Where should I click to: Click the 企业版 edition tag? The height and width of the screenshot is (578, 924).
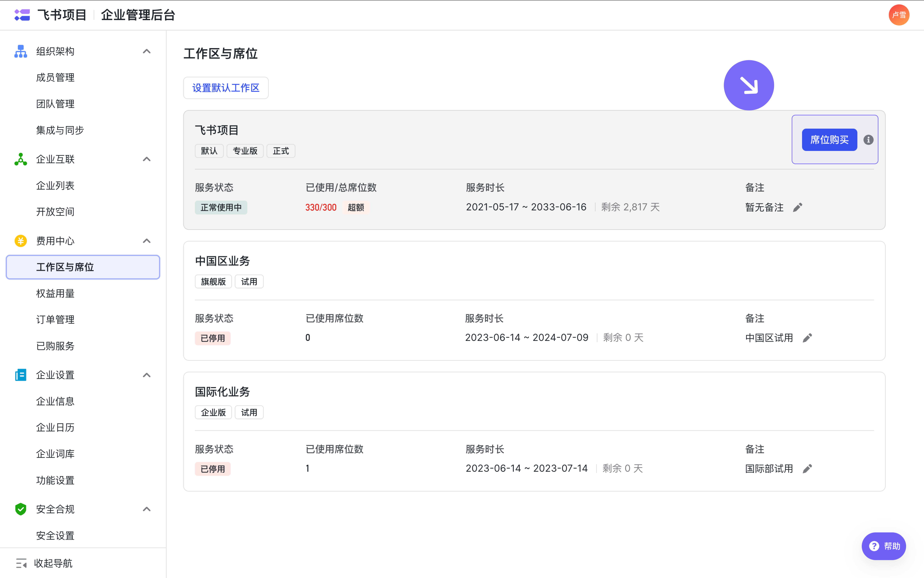[213, 412]
